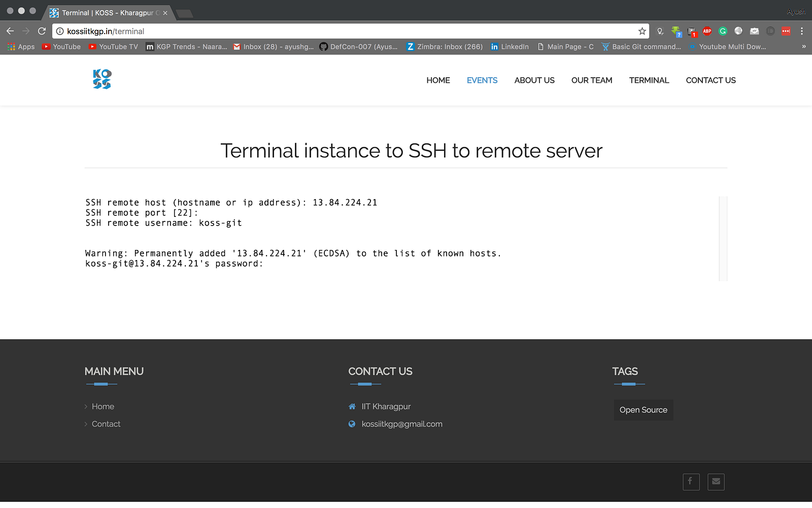Open the OUR TEAM navigation item

point(592,80)
